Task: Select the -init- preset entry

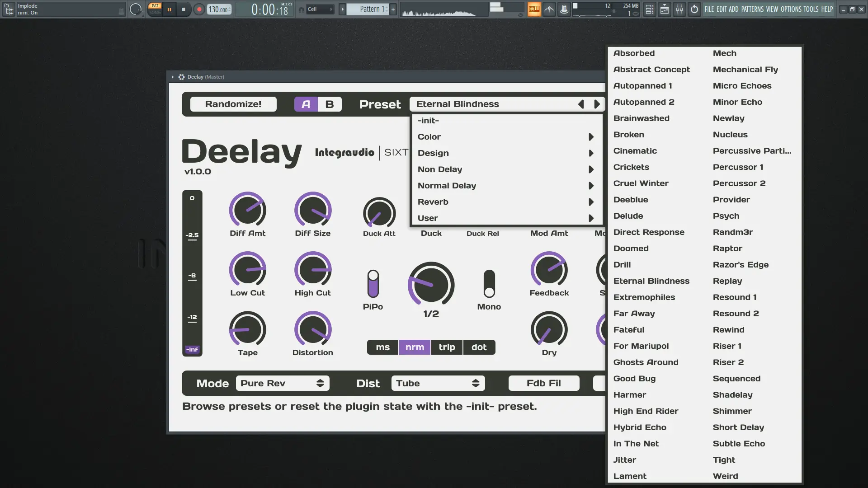Action: (428, 121)
